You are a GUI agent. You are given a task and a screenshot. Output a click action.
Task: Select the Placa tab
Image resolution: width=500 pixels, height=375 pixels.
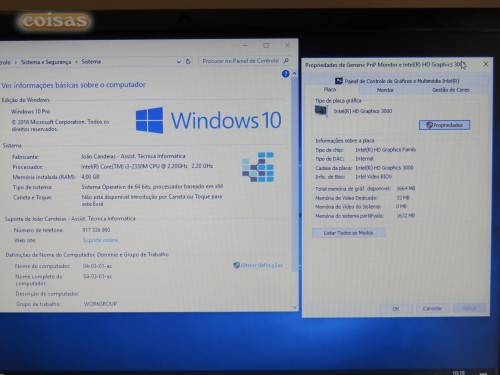[x=330, y=89]
